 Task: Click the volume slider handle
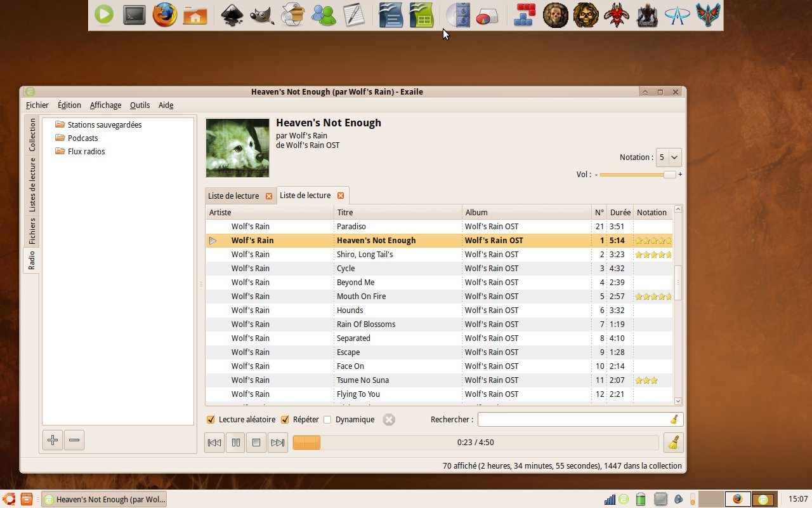670,174
